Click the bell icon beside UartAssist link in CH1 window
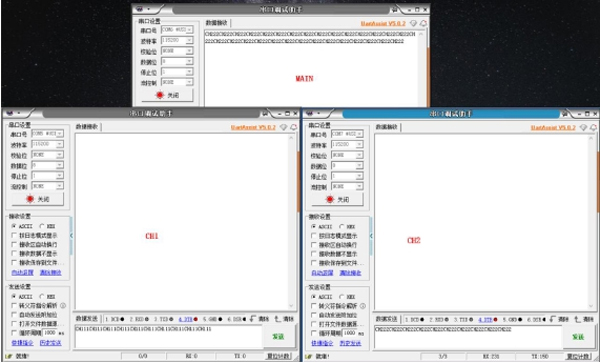Viewport: 600px width, 363px height. (x=293, y=127)
